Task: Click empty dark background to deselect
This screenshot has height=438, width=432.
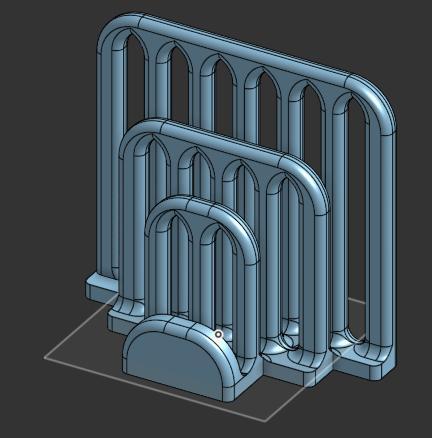Action: click(40, 133)
